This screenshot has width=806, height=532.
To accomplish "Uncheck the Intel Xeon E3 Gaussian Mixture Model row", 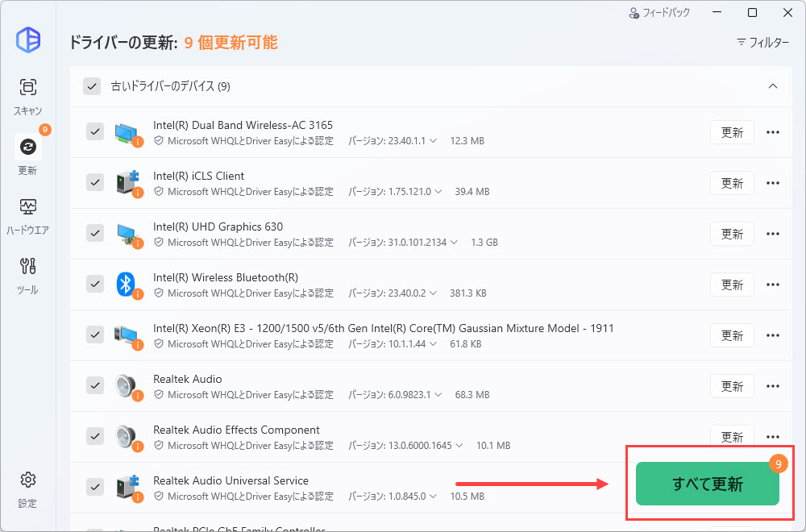I will pyautogui.click(x=95, y=335).
